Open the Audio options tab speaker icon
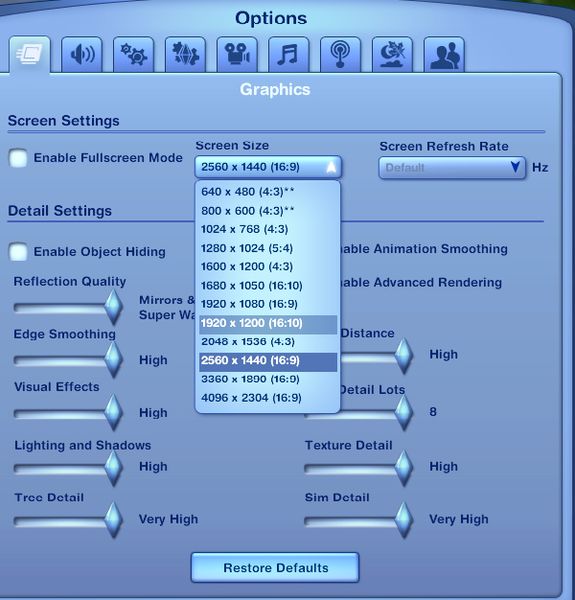Viewport: 575px width, 600px height. [x=82, y=54]
